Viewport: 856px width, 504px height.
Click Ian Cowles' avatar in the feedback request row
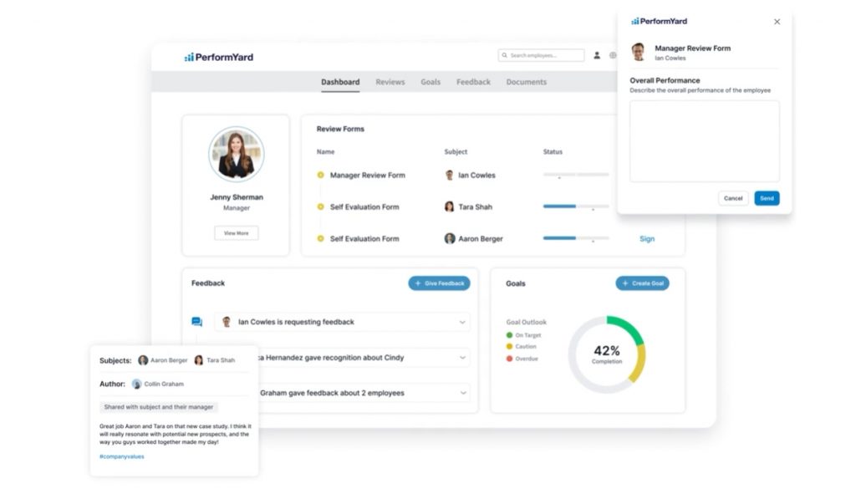(227, 322)
